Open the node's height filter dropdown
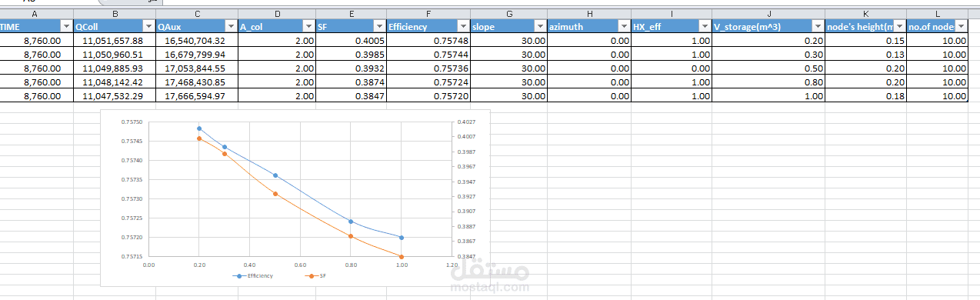Screen dimensions: 980x300 (898, 26)
